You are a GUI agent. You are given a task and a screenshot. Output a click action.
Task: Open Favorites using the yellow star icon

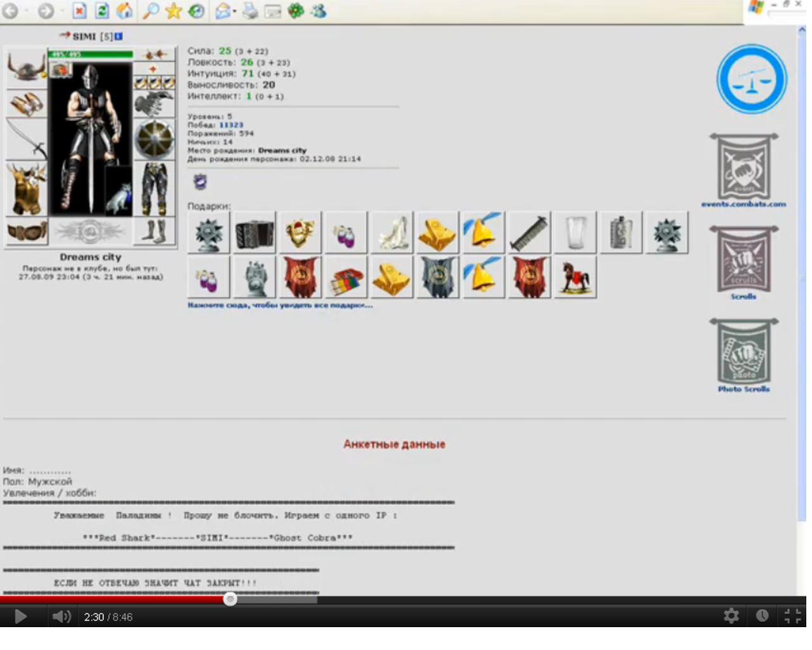[173, 11]
